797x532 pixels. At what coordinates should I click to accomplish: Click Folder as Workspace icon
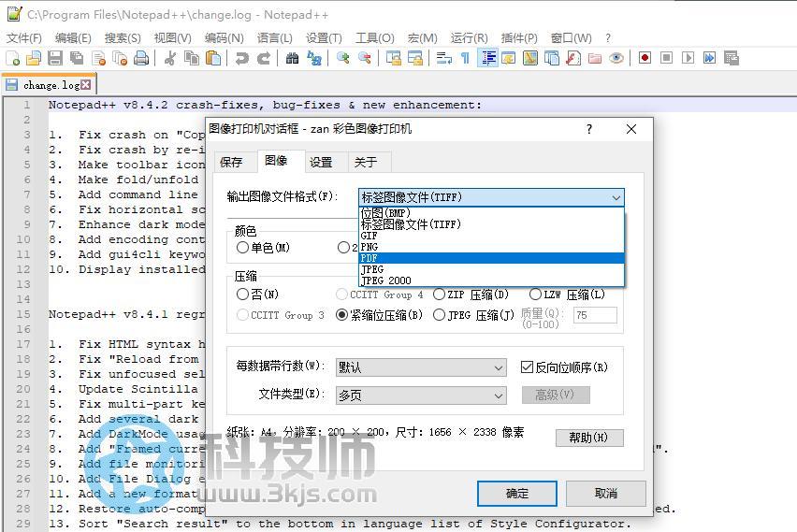click(595, 58)
